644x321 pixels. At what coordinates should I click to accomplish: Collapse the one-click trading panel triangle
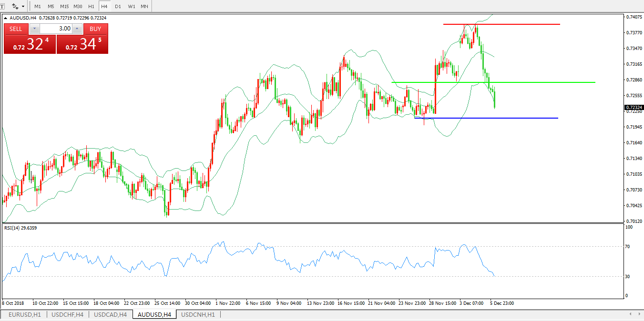click(x=6, y=18)
